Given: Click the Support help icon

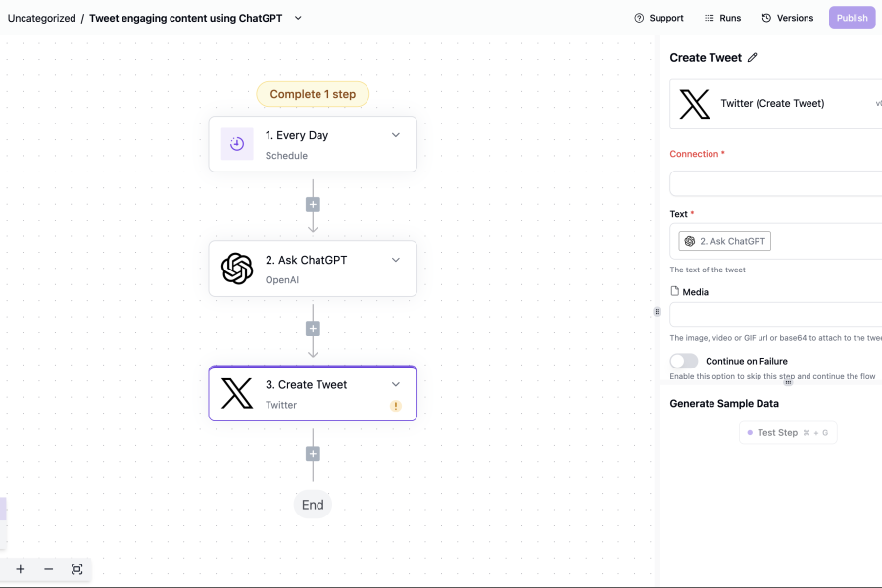Looking at the screenshot, I should point(639,18).
